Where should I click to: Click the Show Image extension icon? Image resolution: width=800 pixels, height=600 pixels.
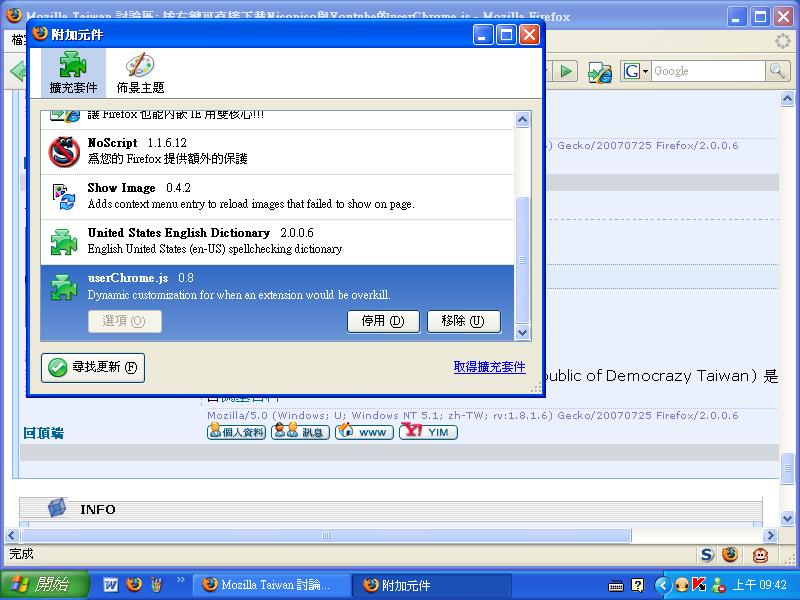click(x=64, y=197)
